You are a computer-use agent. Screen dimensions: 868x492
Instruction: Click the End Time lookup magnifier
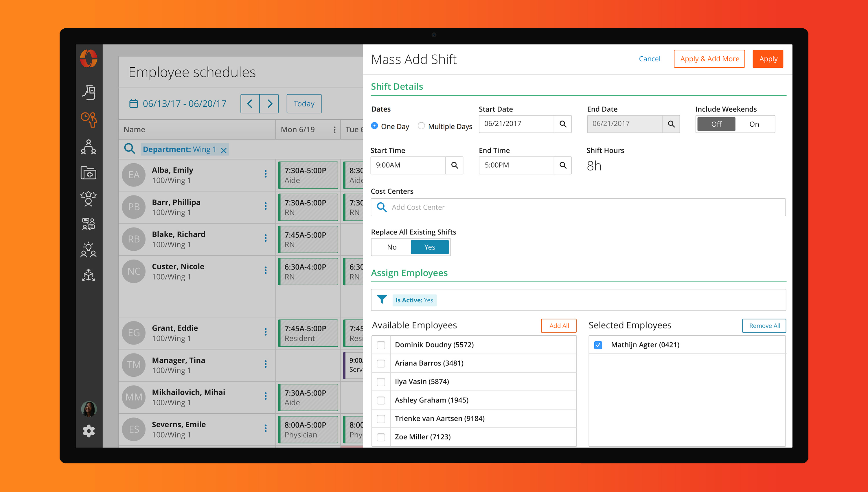tap(563, 165)
